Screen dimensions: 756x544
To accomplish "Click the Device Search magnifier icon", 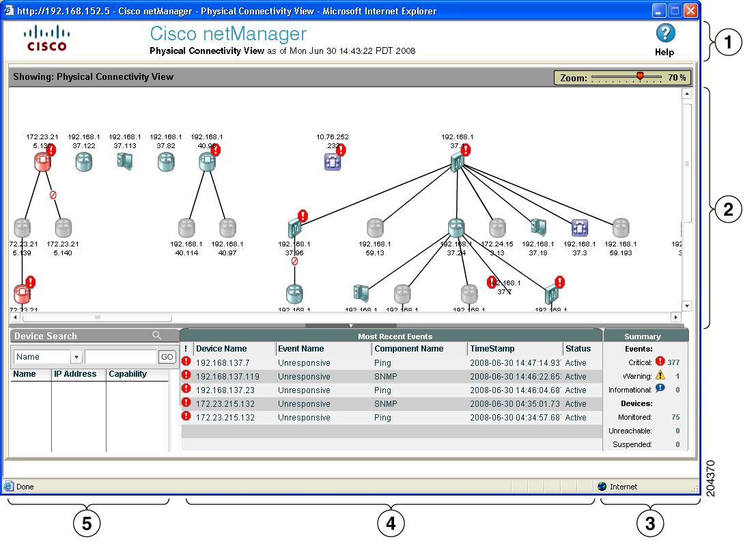I will click(x=157, y=335).
